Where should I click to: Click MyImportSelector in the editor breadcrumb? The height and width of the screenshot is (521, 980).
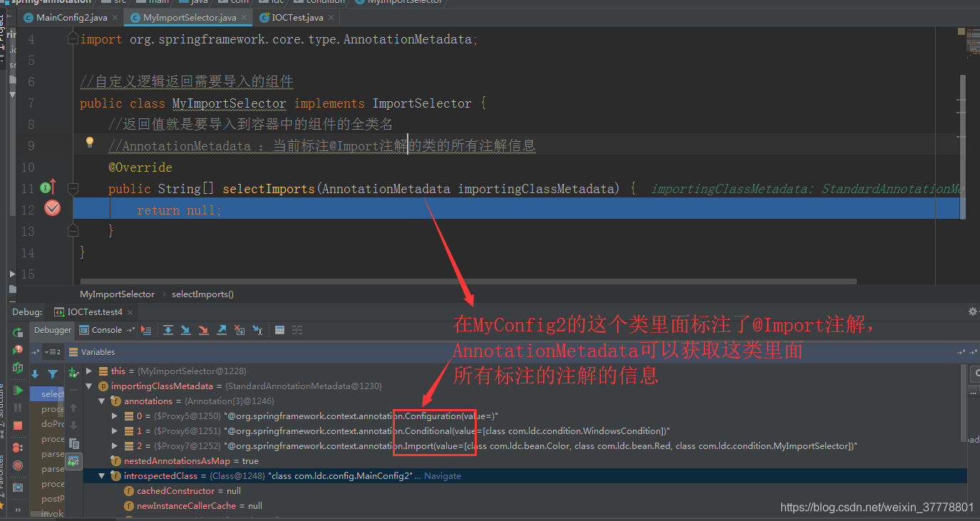pos(117,294)
